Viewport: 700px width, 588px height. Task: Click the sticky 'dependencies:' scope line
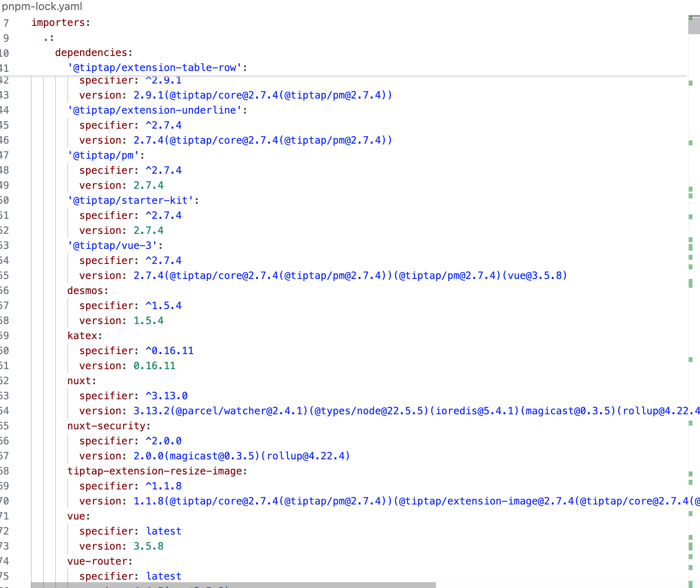point(93,53)
